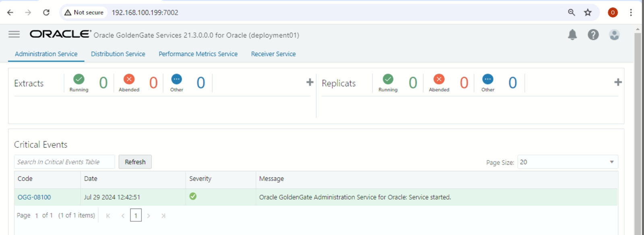Reload the page with the refresh icon
The width and height of the screenshot is (644, 235).
pyautogui.click(x=46, y=12)
